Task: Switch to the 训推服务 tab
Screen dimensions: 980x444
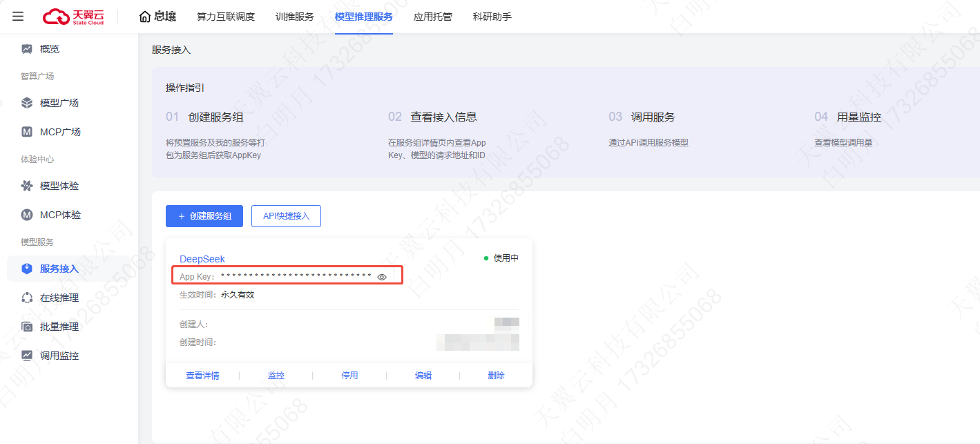Action: [294, 17]
